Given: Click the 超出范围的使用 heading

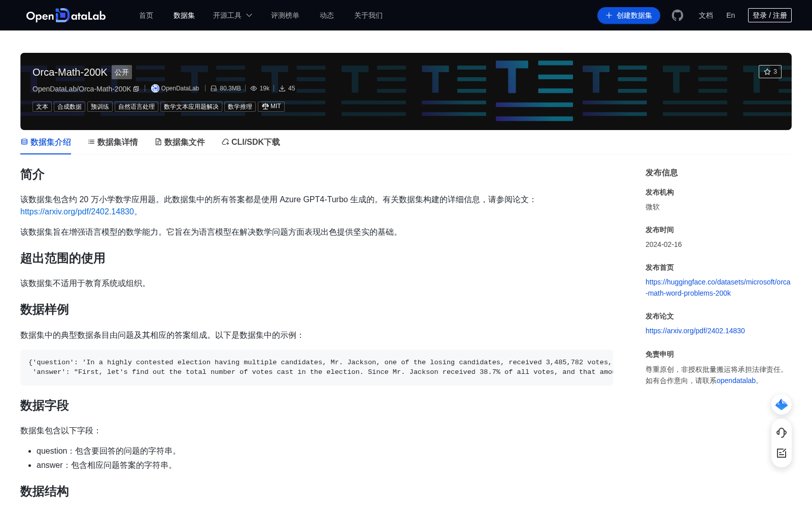Looking at the screenshot, I should (x=63, y=258).
